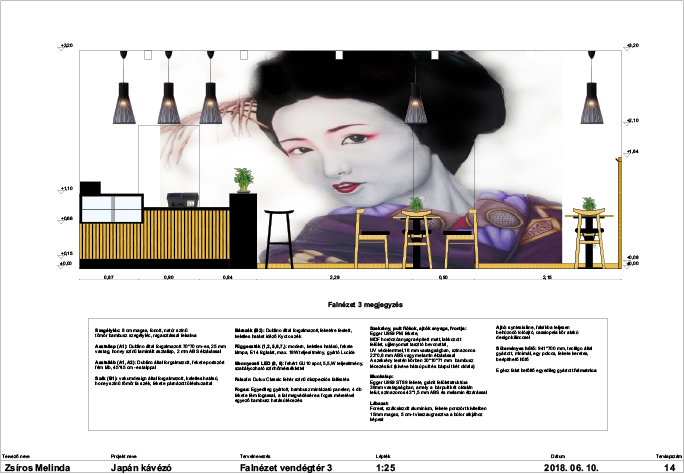Click the cash register on the counter
This screenshot has height=474, width=684.
tap(180, 199)
